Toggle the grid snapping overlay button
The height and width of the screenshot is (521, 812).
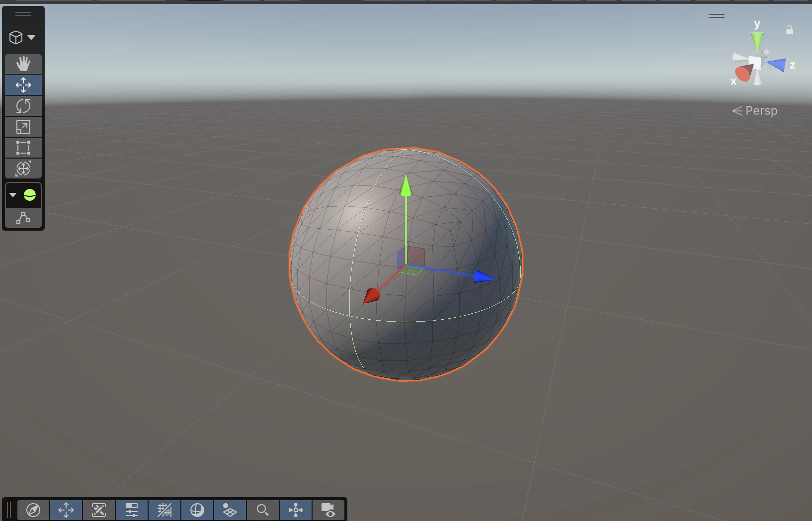pyautogui.click(x=164, y=510)
